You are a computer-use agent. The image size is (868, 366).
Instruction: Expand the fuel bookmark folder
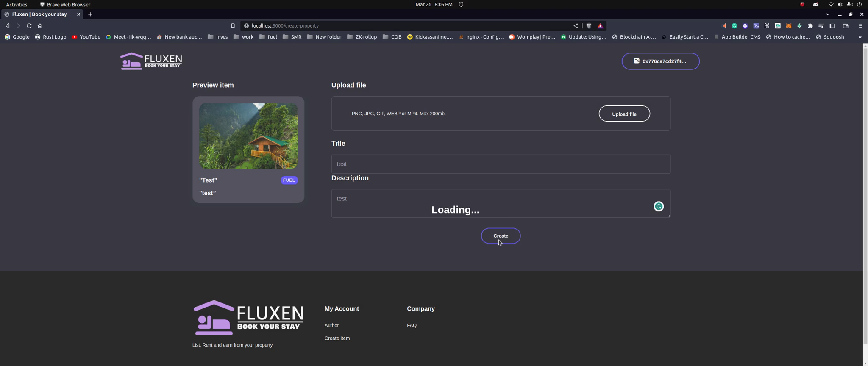[268, 37]
